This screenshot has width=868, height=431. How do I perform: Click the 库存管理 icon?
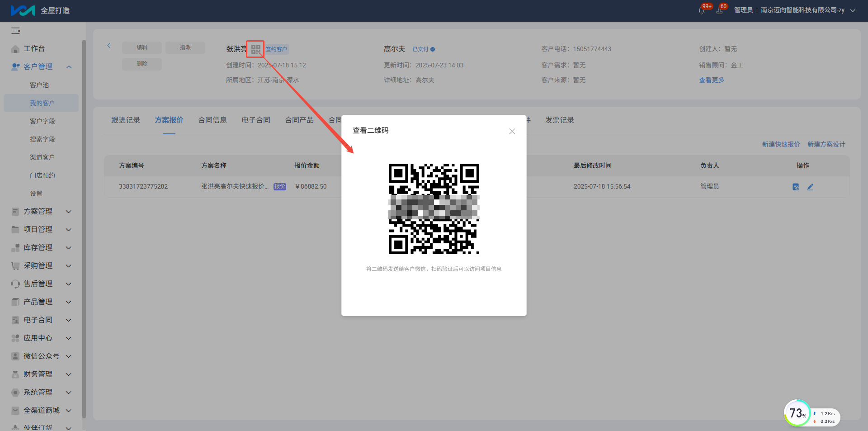click(15, 248)
